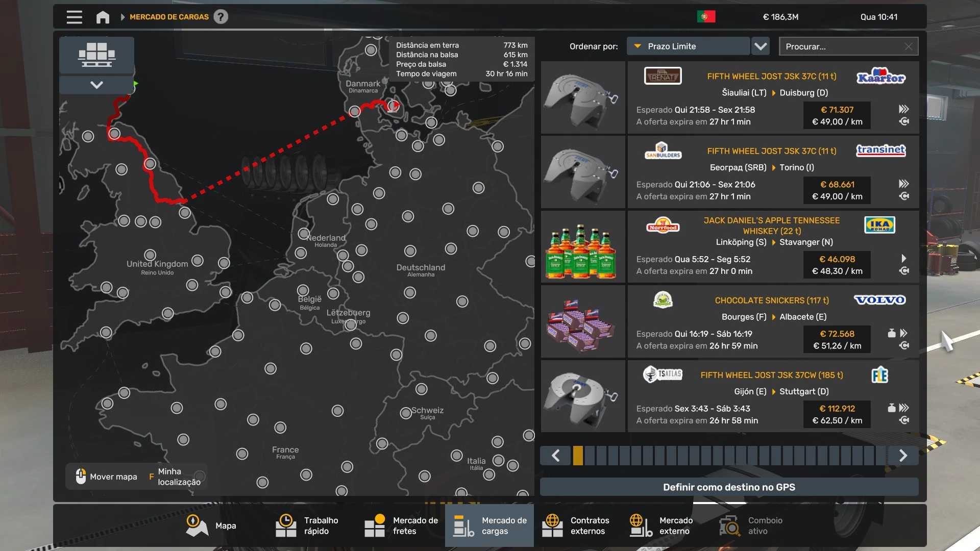The width and height of the screenshot is (980, 551).
Task: Open the Prazo Limite sort dropdown
Action: 688,46
